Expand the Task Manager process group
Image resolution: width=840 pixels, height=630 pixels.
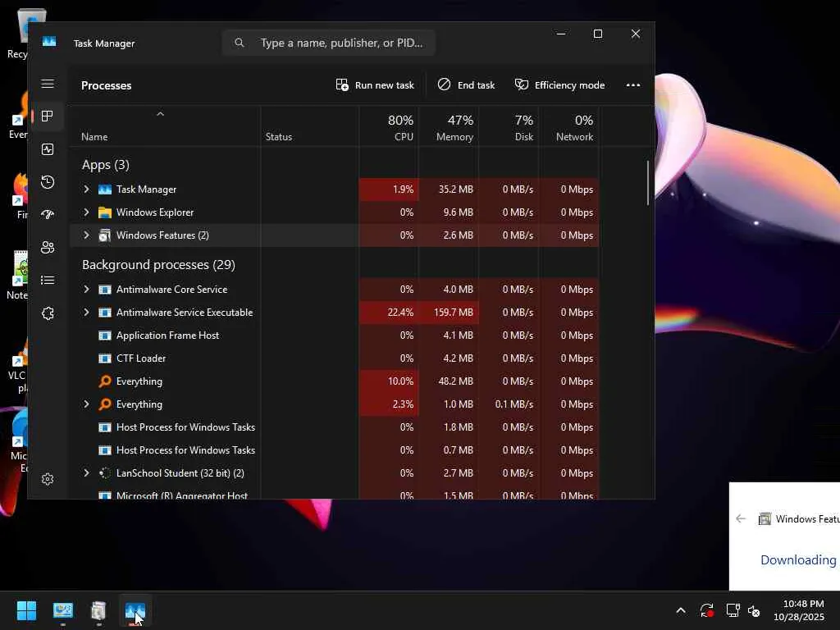[86, 189]
